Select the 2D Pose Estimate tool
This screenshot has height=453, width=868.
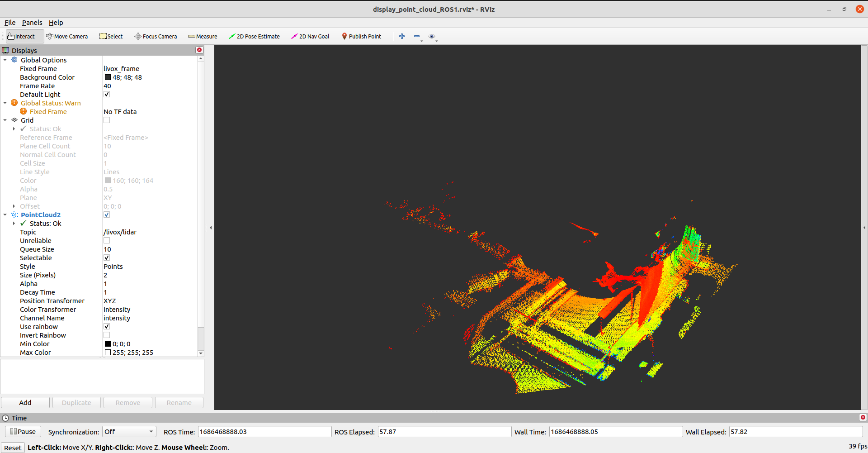coord(254,36)
